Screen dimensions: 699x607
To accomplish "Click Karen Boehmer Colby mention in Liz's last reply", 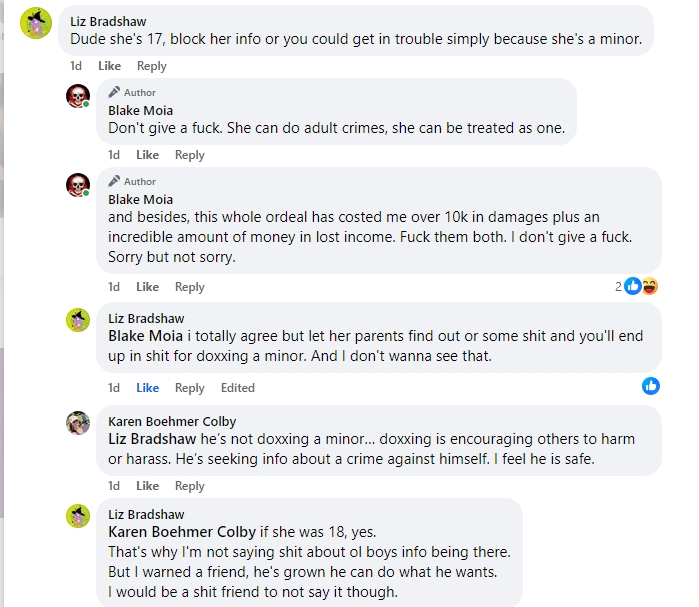I will 182,532.
